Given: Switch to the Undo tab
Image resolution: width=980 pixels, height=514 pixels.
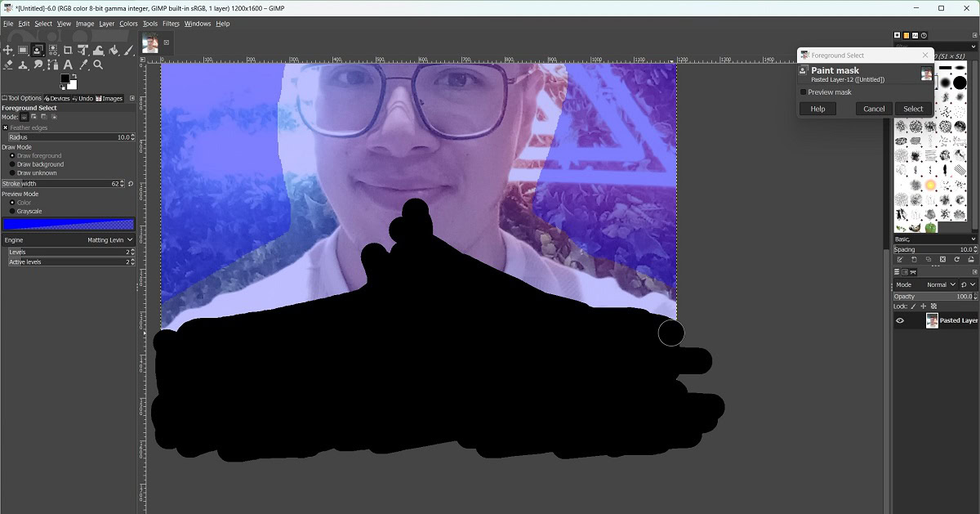Looking at the screenshot, I should click(83, 98).
